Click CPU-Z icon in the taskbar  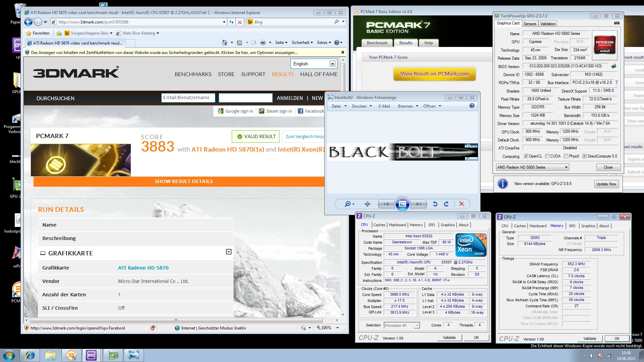[91, 355]
